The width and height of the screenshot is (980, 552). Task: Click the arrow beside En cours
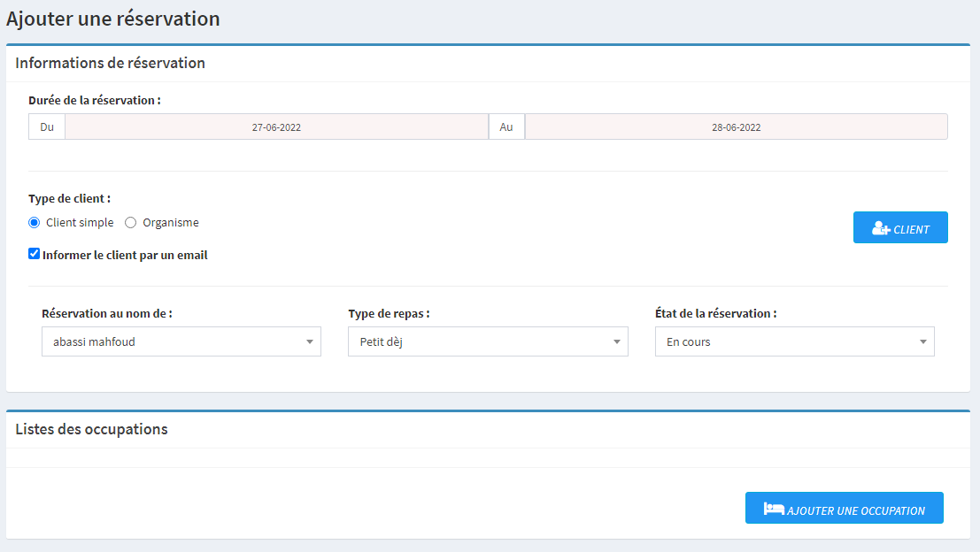coord(922,342)
